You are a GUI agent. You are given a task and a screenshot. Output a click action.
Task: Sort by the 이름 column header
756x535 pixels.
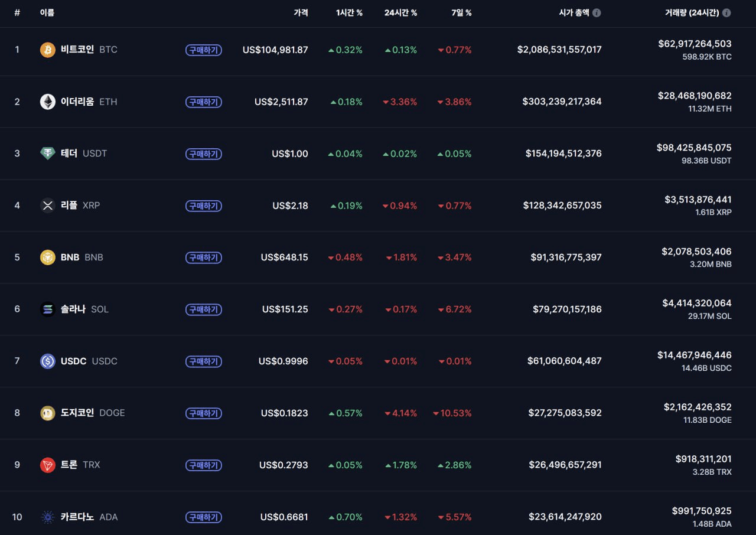(47, 12)
